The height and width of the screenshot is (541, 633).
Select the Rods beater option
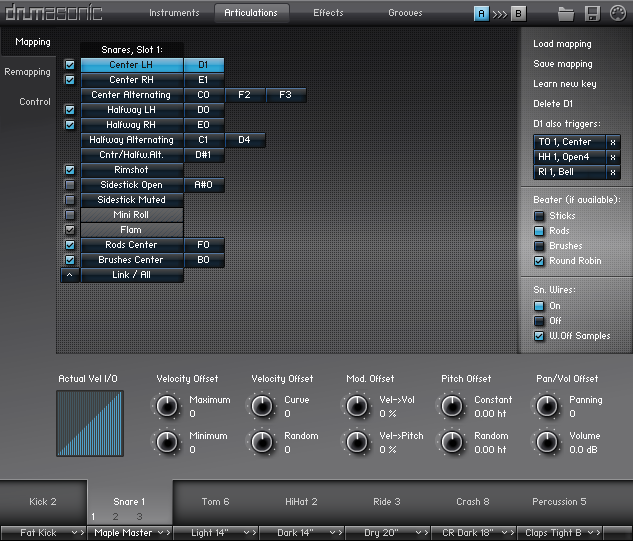click(539, 231)
